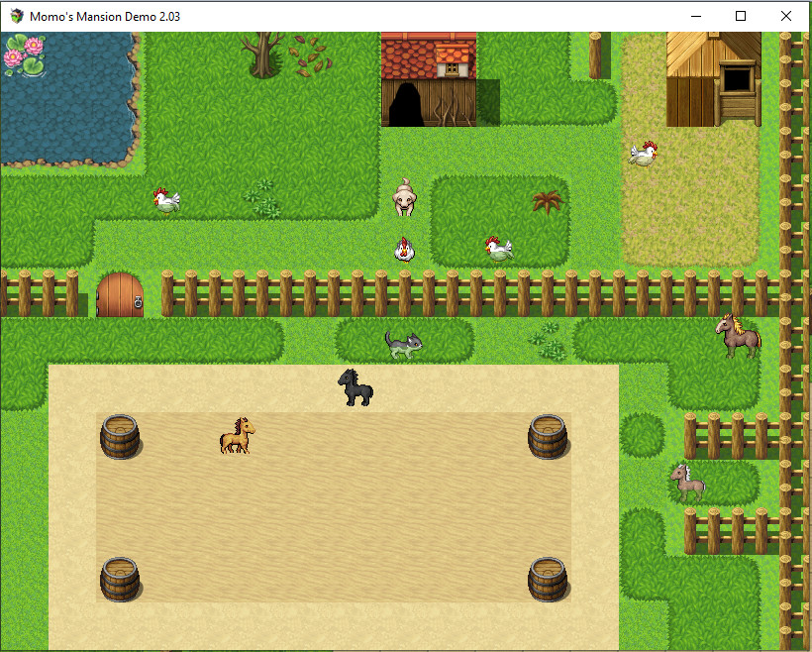
Task: Click the brown horse by the right fence
Action: tap(737, 337)
